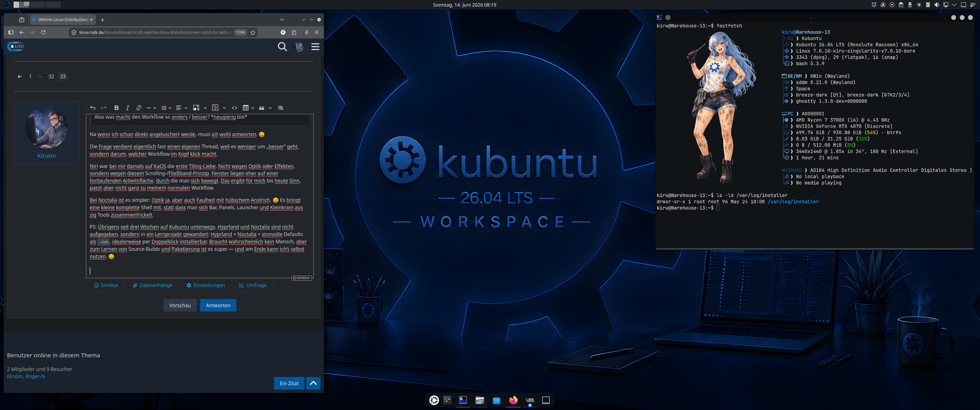980x410 pixels.
Task: Insert a link with the editor chain icon
Action: coord(139,108)
